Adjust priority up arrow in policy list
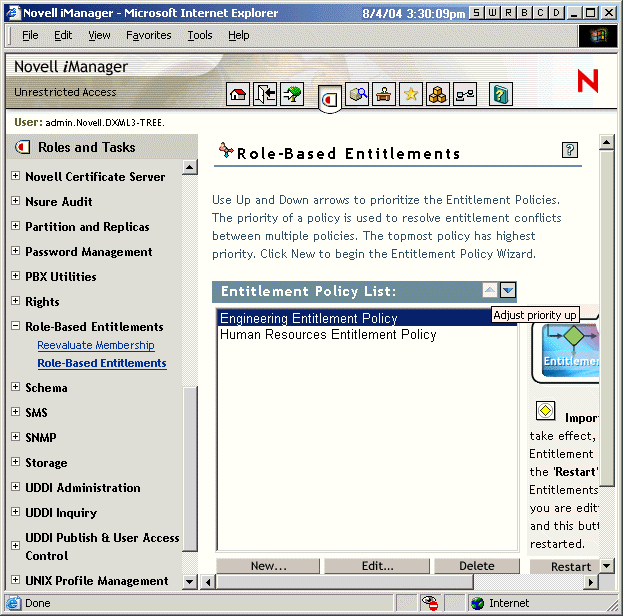Image resolution: width=623 pixels, height=616 pixels. point(490,290)
